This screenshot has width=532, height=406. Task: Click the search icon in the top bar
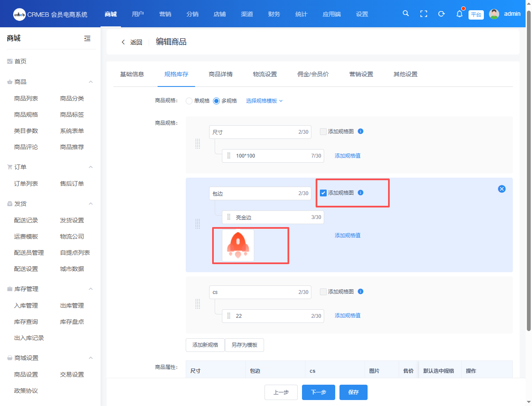[x=405, y=14]
